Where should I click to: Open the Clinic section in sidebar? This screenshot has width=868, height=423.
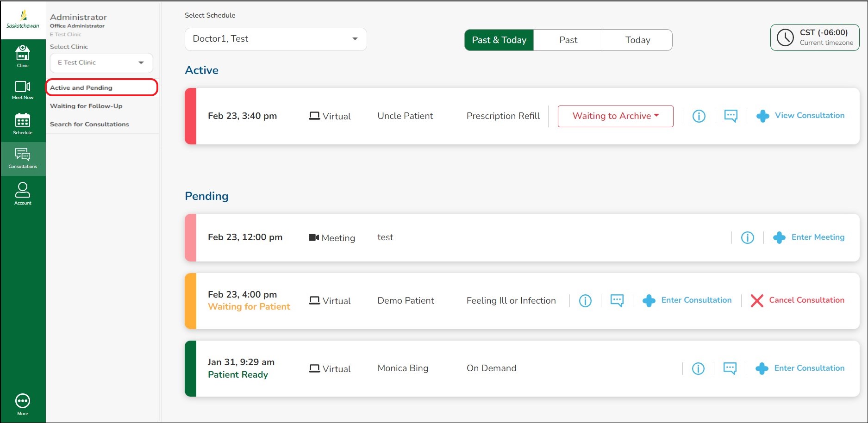[23, 56]
